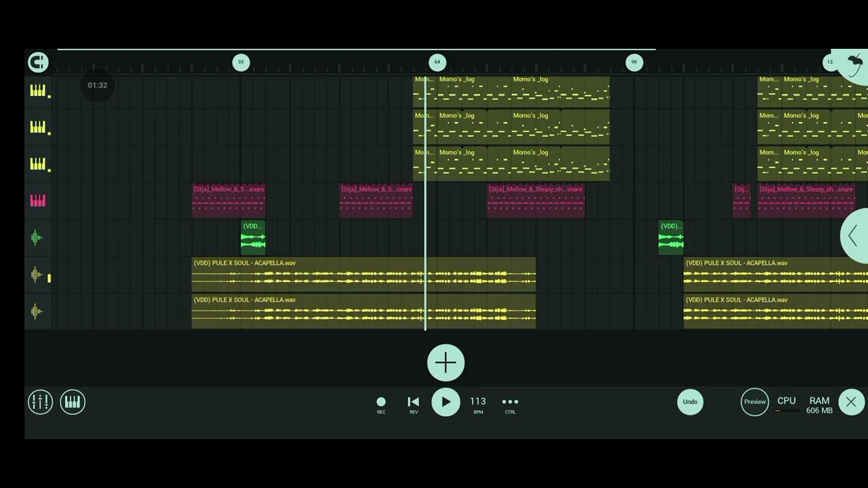Select bottom-track ACAPELLA.wav clip under the playhead
The image size is (868, 488).
point(363,312)
